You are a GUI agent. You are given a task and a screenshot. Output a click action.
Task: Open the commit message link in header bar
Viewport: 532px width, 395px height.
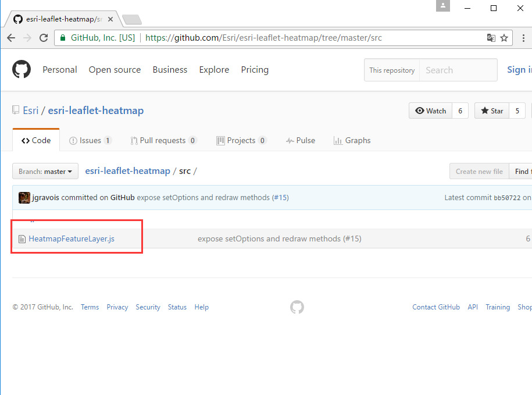pyautogui.click(x=203, y=198)
